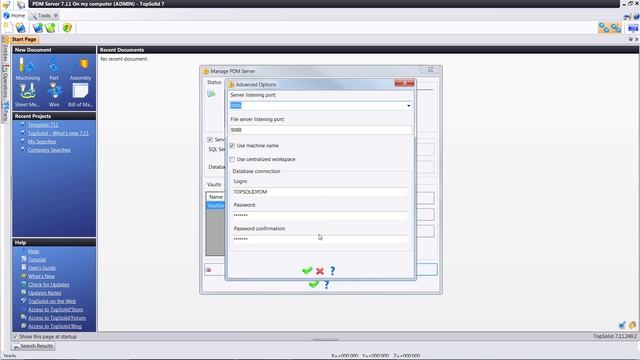Open the My Searches link
The width and height of the screenshot is (640, 360).
42,142
